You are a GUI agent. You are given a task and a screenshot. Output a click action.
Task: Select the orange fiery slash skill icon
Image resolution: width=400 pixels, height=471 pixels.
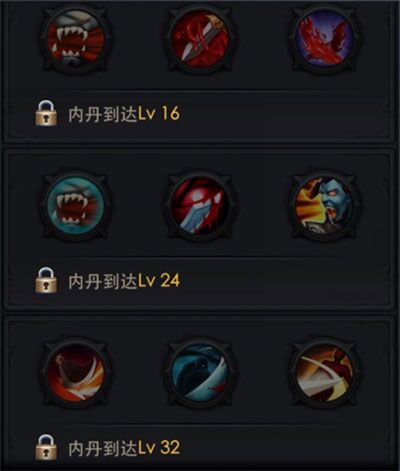tap(324, 373)
